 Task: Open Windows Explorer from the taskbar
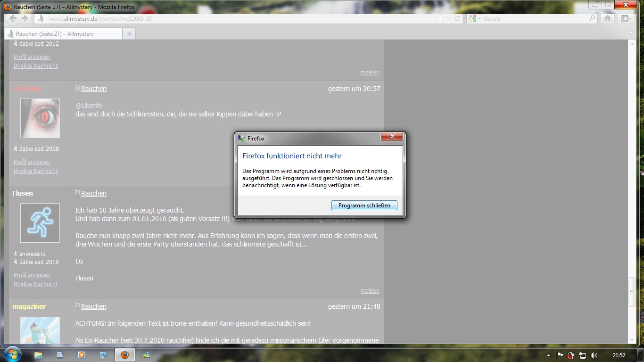tap(38, 354)
